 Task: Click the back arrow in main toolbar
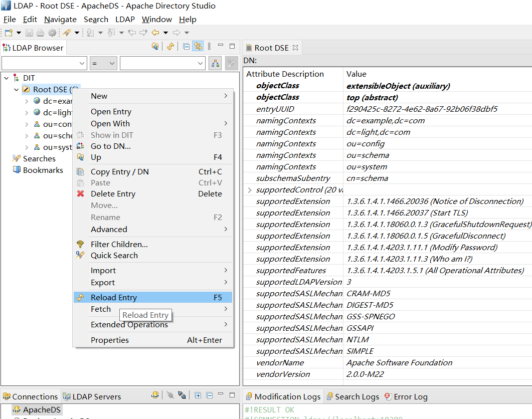pyautogui.click(x=155, y=33)
